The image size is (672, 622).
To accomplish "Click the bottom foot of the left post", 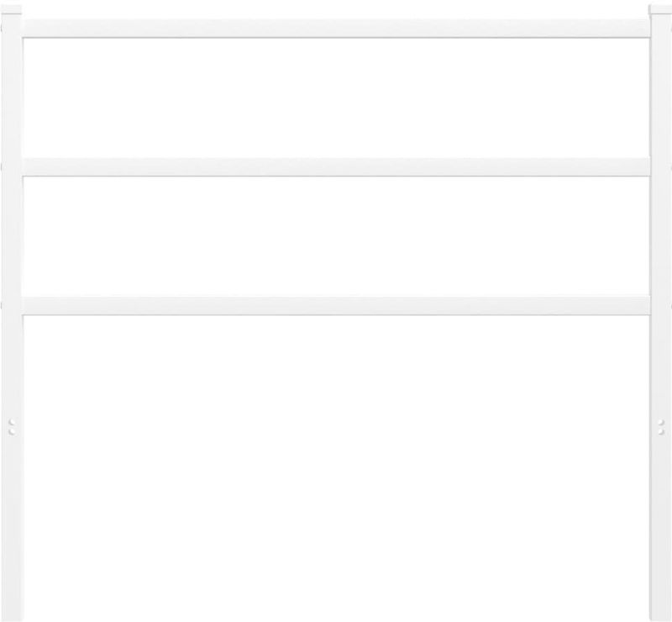I will (12, 614).
